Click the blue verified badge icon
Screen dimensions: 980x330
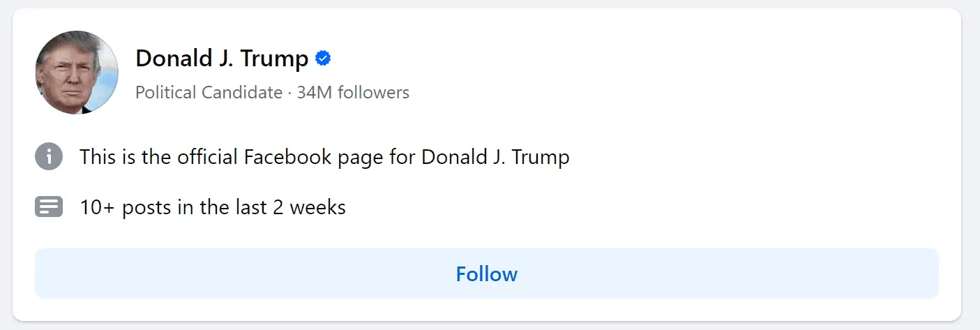click(323, 59)
